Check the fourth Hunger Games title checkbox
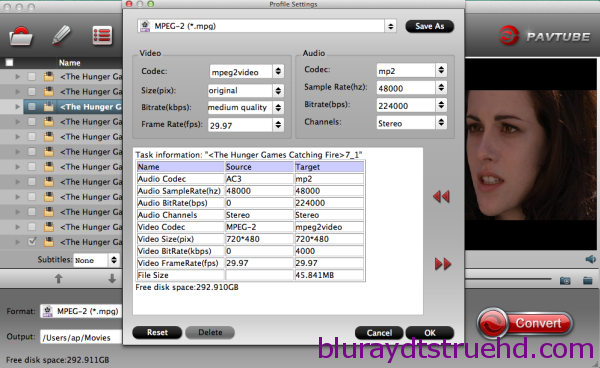This screenshot has height=368, width=600. tap(32, 122)
